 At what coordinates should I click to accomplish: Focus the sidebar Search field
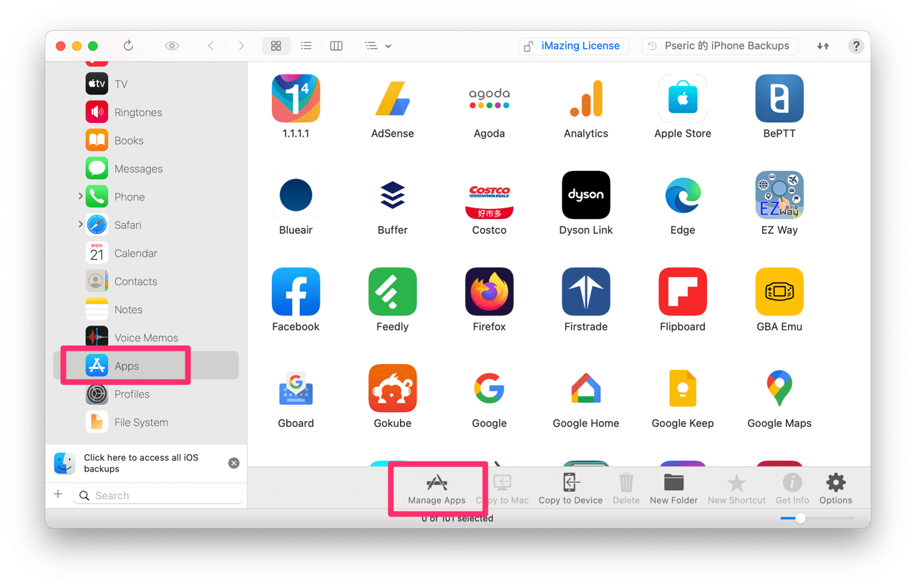point(158,495)
